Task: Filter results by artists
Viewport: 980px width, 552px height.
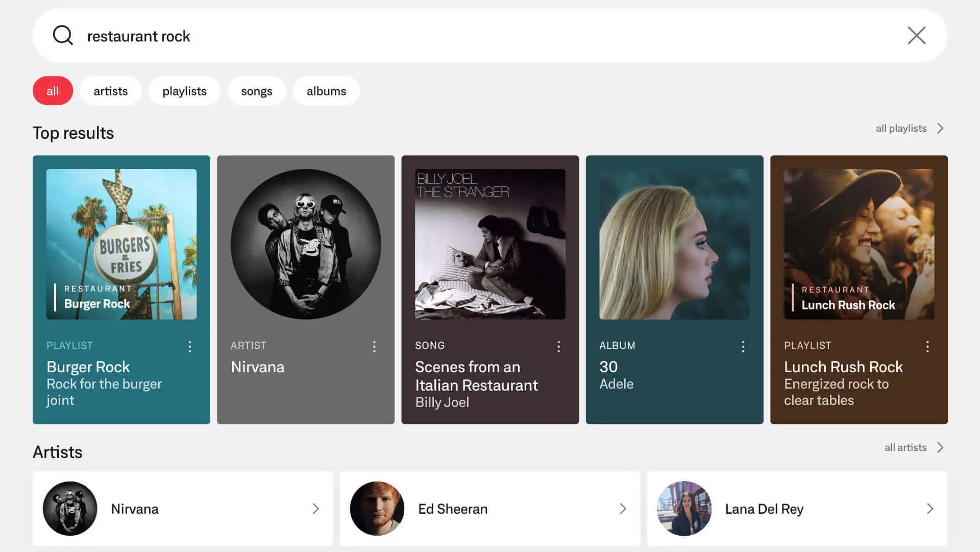Action: coord(110,91)
